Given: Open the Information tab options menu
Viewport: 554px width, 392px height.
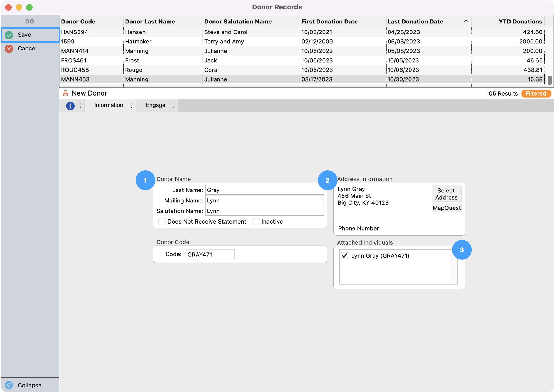Looking at the screenshot, I should [x=131, y=106].
